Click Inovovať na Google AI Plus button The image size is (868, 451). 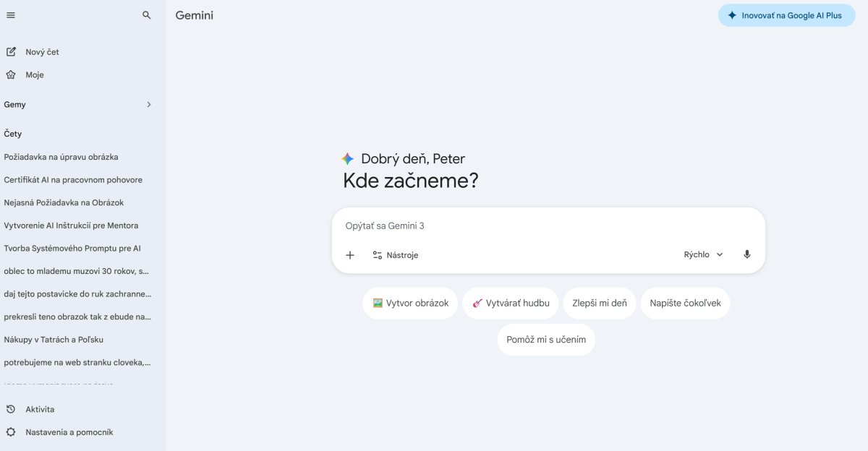pos(786,15)
